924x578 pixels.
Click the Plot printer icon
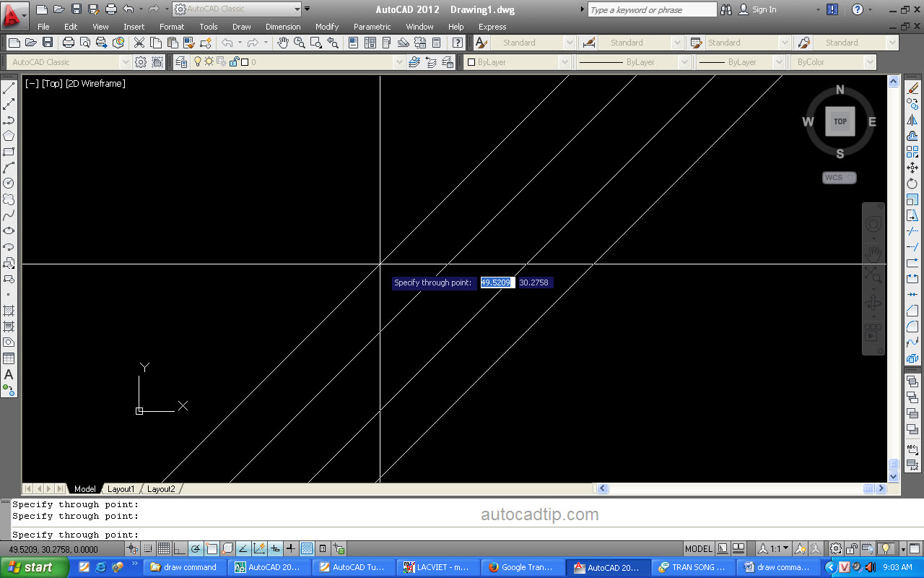click(69, 43)
